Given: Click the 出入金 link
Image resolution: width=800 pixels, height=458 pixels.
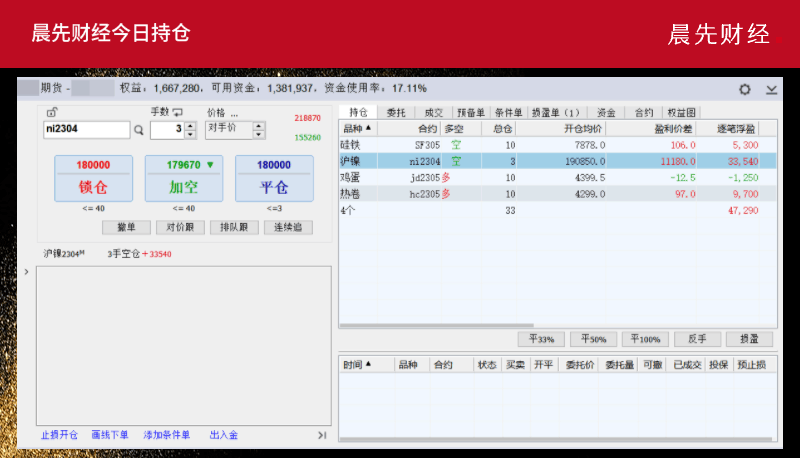Looking at the screenshot, I should [x=223, y=435].
